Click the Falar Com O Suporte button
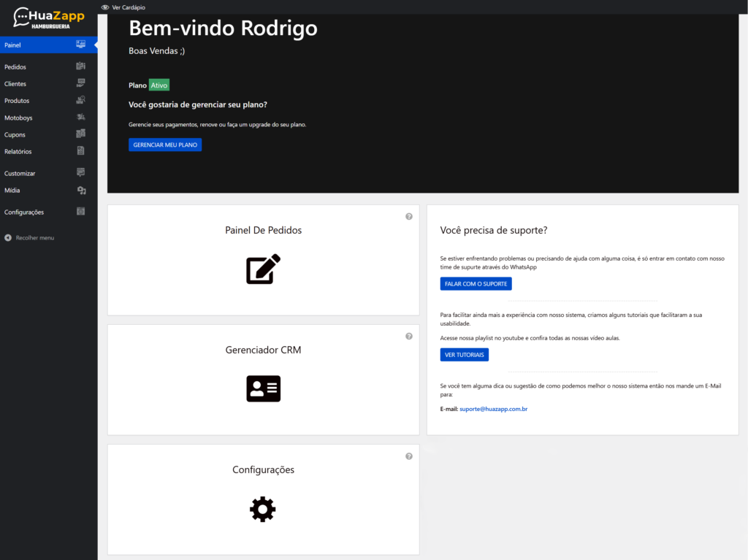The height and width of the screenshot is (560, 748). 476,284
